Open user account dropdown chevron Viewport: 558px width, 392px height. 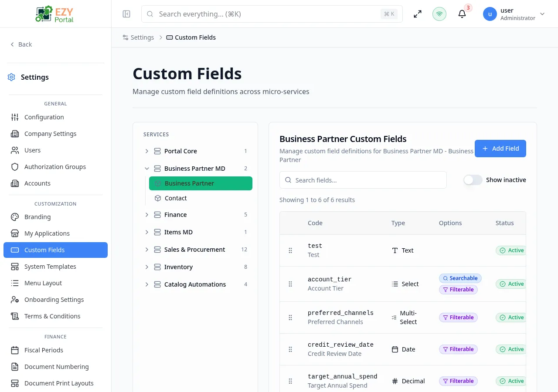pyautogui.click(x=542, y=14)
